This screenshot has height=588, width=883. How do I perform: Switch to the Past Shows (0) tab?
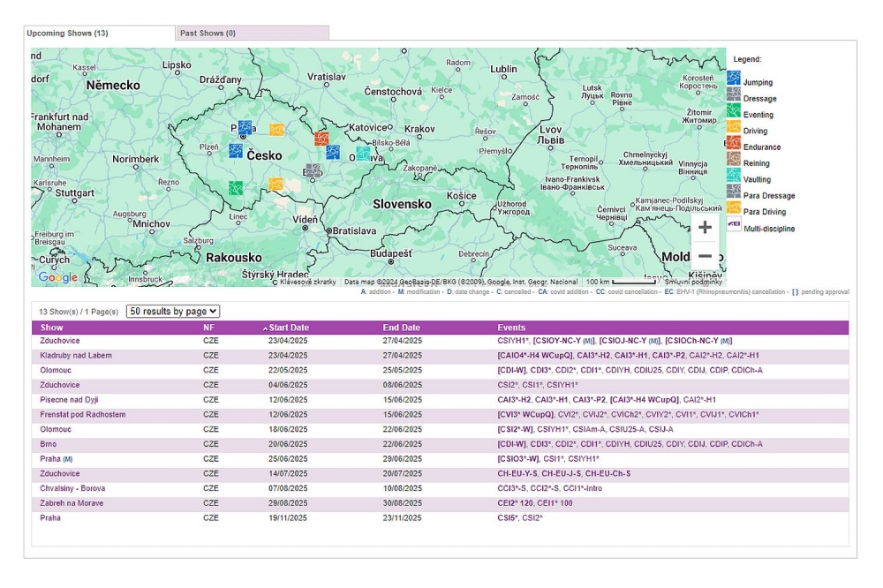(x=253, y=34)
